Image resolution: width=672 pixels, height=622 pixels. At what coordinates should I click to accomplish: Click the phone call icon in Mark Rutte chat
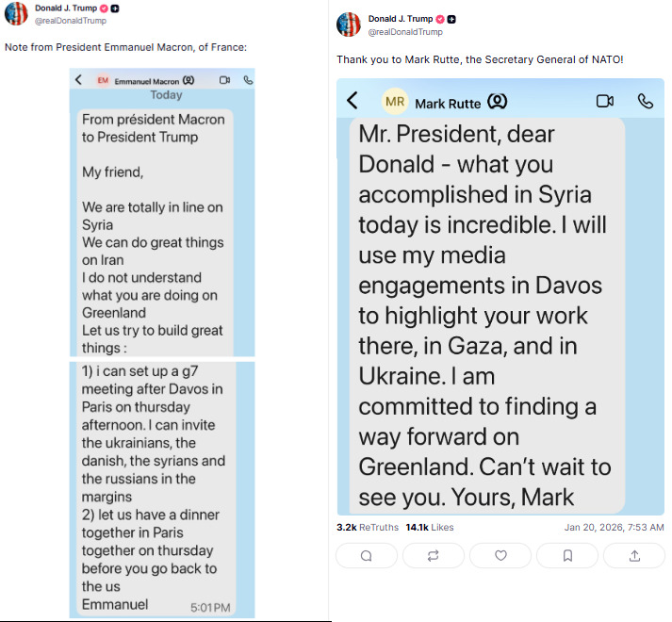click(646, 102)
